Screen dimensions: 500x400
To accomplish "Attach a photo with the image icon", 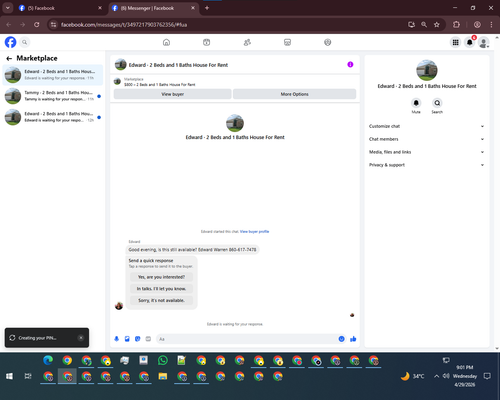I will (x=127, y=339).
